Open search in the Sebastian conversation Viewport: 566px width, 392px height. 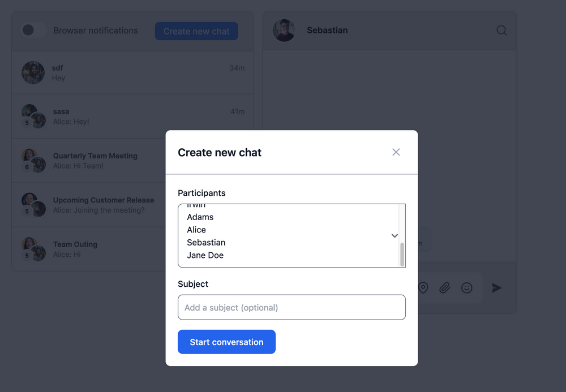click(x=501, y=31)
